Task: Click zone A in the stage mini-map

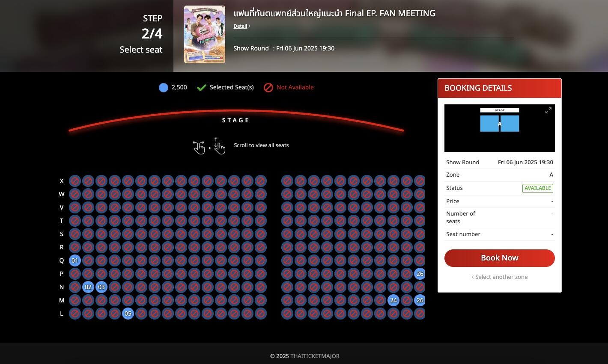Action: point(500,124)
